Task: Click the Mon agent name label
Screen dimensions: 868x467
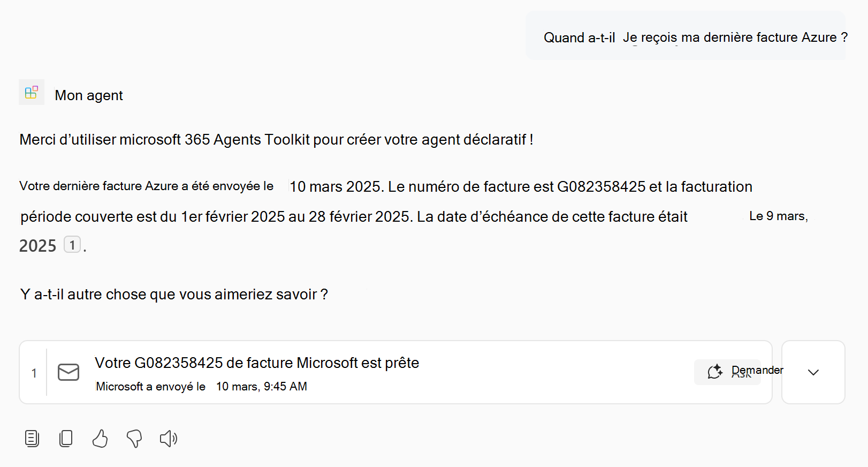Action: pyautogui.click(x=88, y=95)
